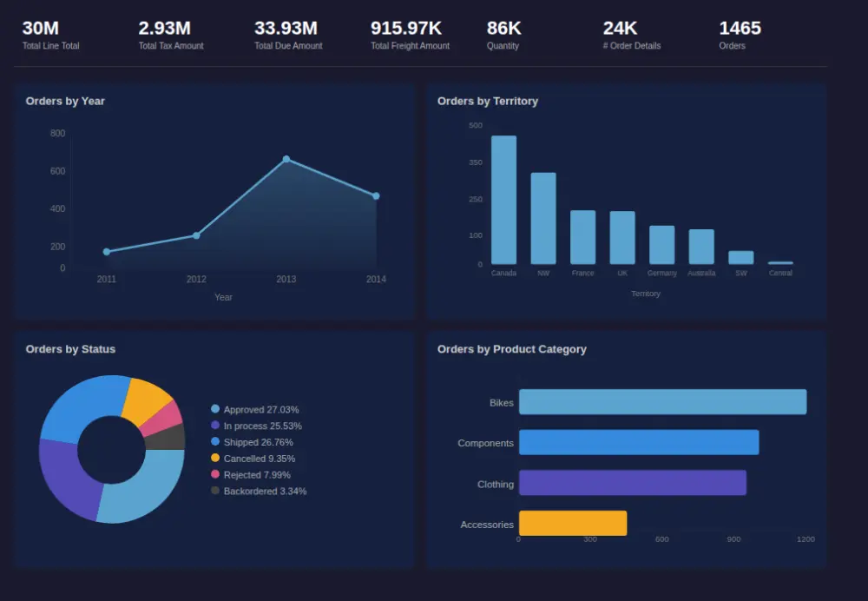Toggle the Approved 27.03% legend entry
Image resolution: width=868 pixels, height=601 pixels.
coord(254,409)
